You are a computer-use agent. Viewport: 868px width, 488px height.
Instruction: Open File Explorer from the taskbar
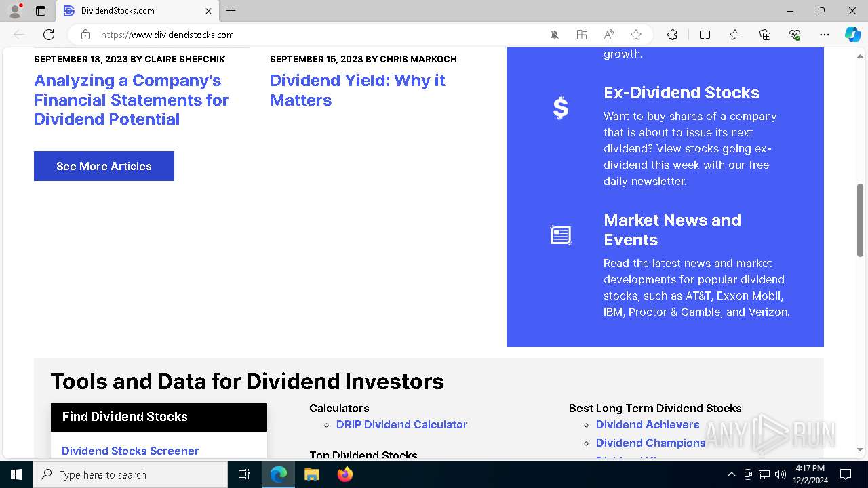(x=312, y=474)
